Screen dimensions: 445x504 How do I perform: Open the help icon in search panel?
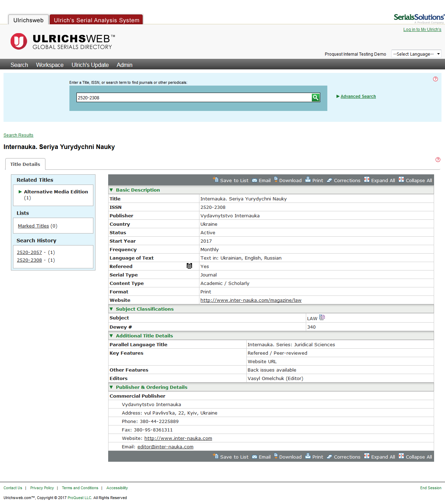[x=435, y=79]
